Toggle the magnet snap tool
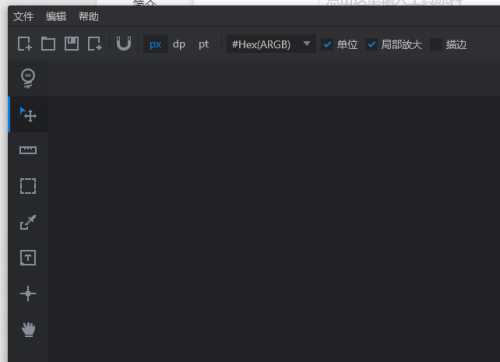Viewport: 500px width, 362px height. click(x=124, y=44)
